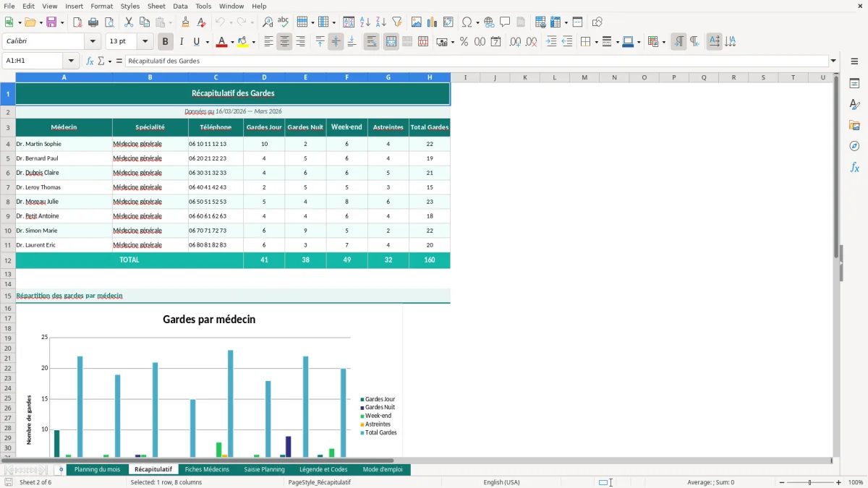Toggle Wrap Text
868x488 pixels.
(371, 42)
